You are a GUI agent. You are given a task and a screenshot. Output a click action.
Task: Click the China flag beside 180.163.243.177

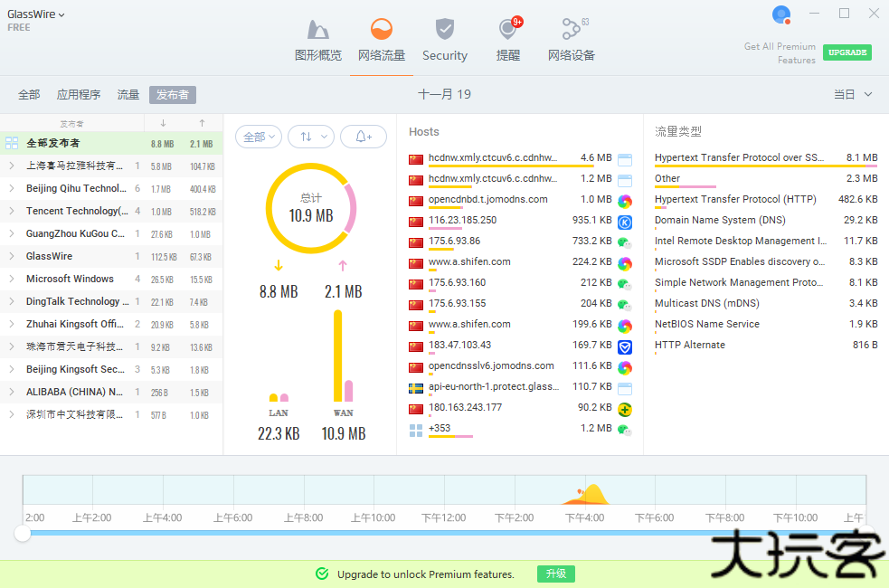(416, 410)
